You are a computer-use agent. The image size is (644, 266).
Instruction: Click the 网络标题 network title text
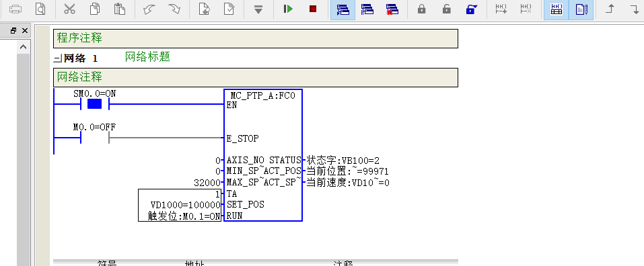[x=147, y=57]
